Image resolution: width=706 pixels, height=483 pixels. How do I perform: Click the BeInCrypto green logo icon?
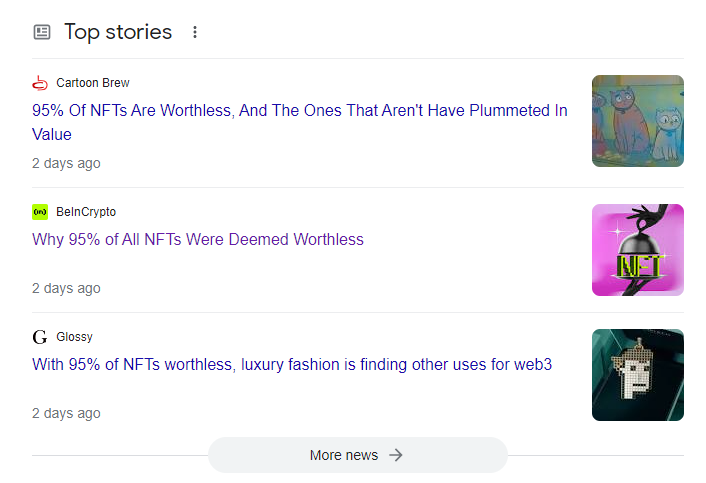40,212
